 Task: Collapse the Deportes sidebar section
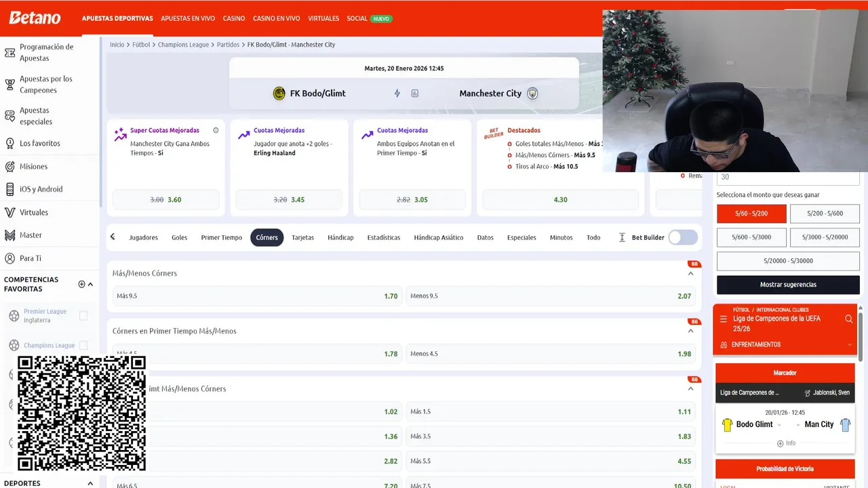pyautogui.click(x=90, y=483)
